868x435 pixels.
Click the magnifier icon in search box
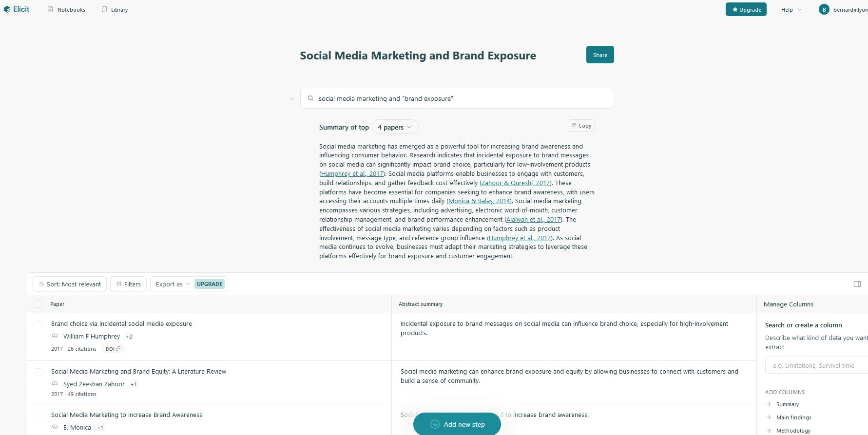[x=310, y=98]
